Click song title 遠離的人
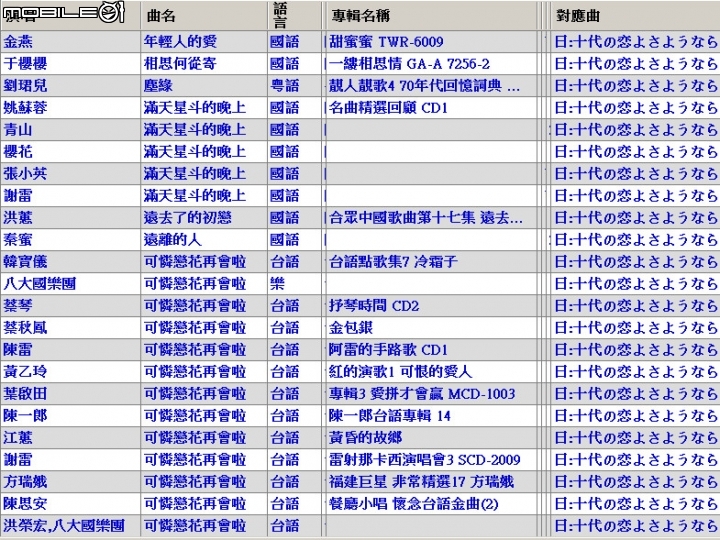 point(173,240)
